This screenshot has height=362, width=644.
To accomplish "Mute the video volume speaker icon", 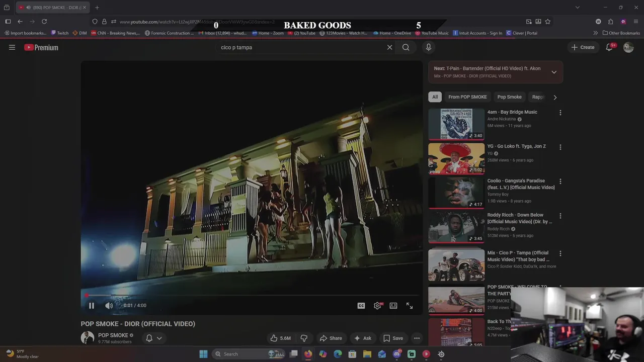I will click(x=109, y=305).
